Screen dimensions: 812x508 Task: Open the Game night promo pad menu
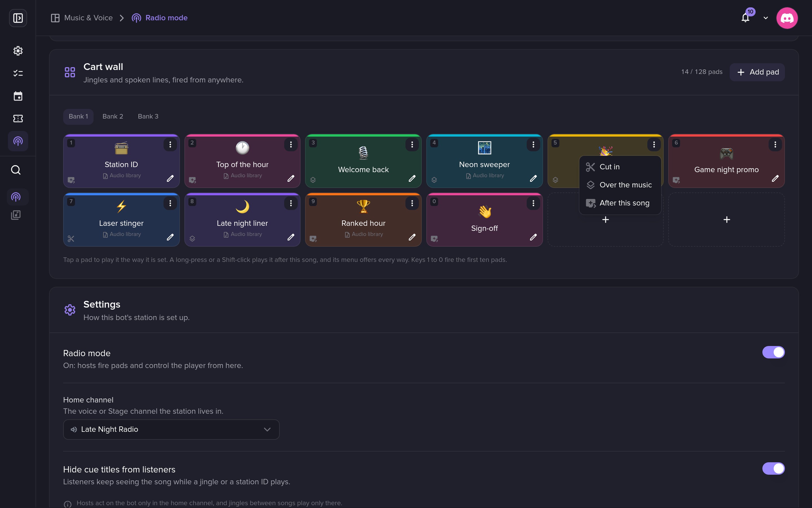coord(775,144)
